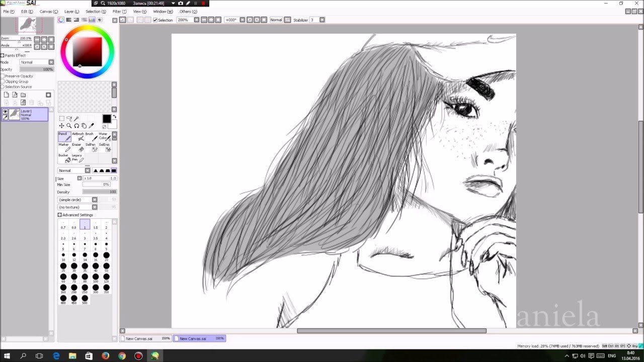Select the 12 brush size preset
The image size is (644, 362).
[74, 256]
